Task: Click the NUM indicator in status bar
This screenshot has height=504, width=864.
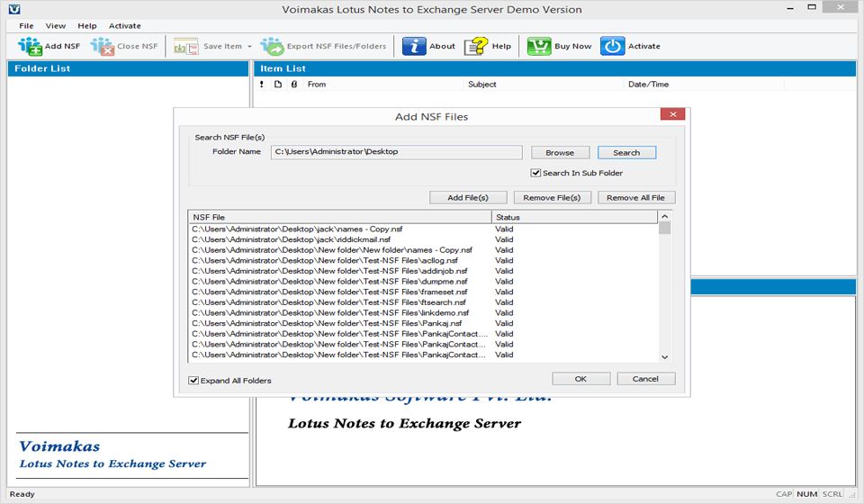Action: click(806, 494)
